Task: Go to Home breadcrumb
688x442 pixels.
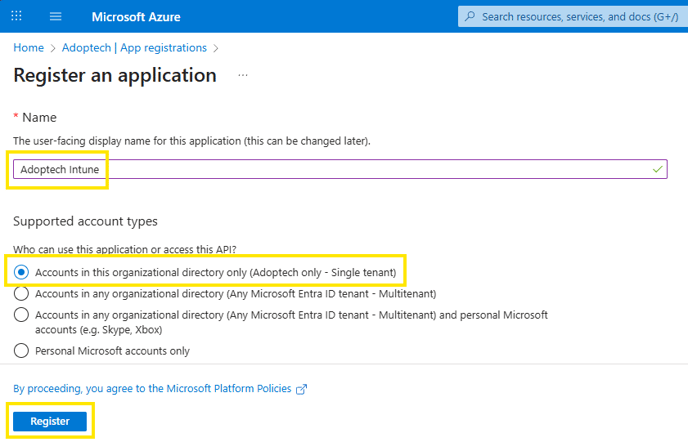Action: pos(29,47)
